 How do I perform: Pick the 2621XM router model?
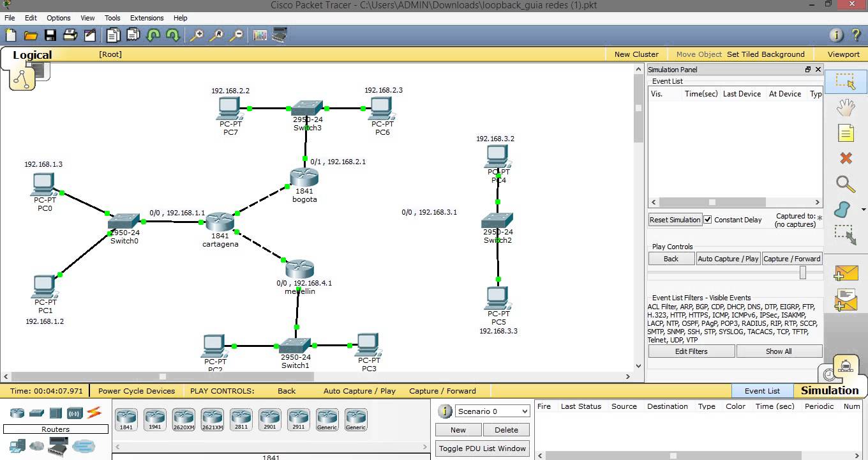point(213,419)
